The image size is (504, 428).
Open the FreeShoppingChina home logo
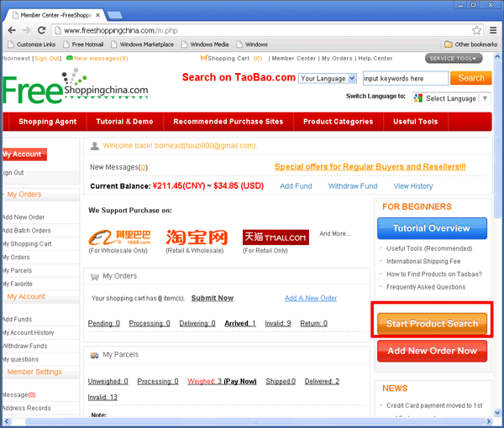click(76, 89)
